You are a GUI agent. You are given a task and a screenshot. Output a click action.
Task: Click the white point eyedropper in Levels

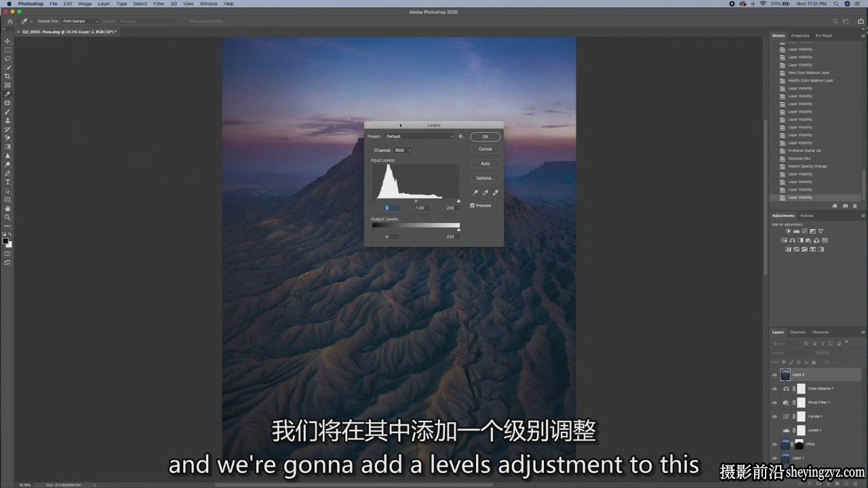(496, 192)
